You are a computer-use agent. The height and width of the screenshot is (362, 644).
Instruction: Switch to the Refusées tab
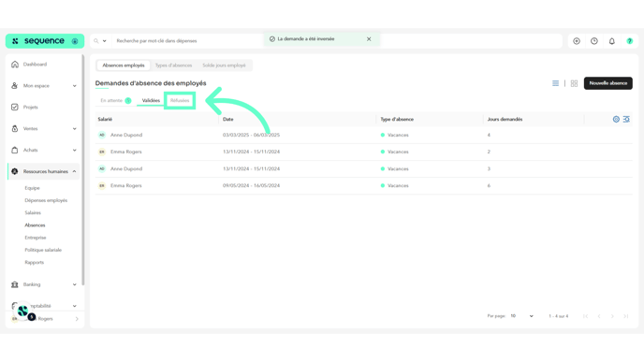[x=180, y=101]
